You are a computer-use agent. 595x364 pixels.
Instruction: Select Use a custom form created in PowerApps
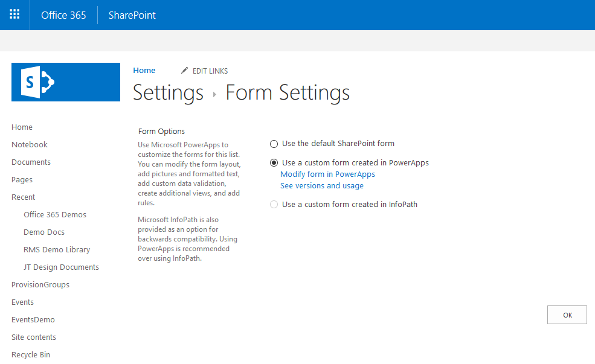click(274, 162)
